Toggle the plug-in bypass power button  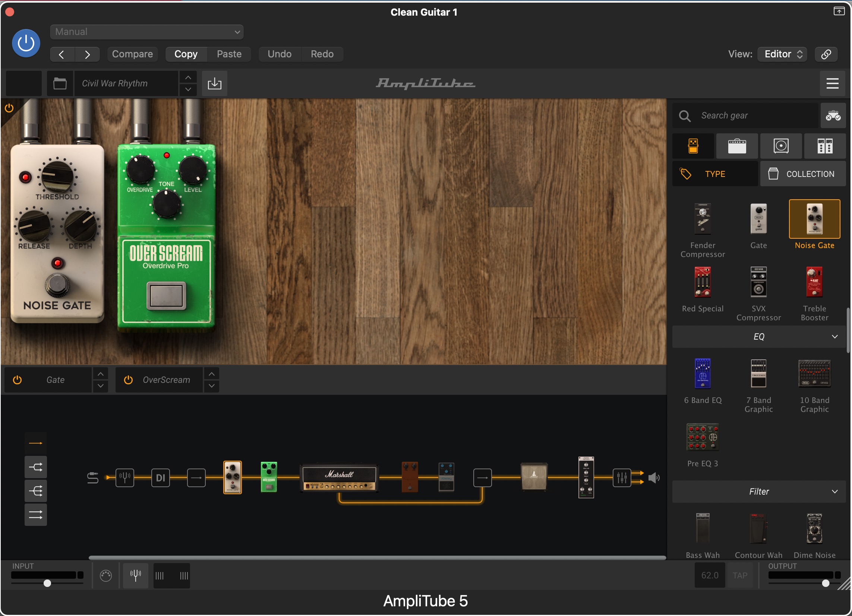pyautogui.click(x=26, y=43)
